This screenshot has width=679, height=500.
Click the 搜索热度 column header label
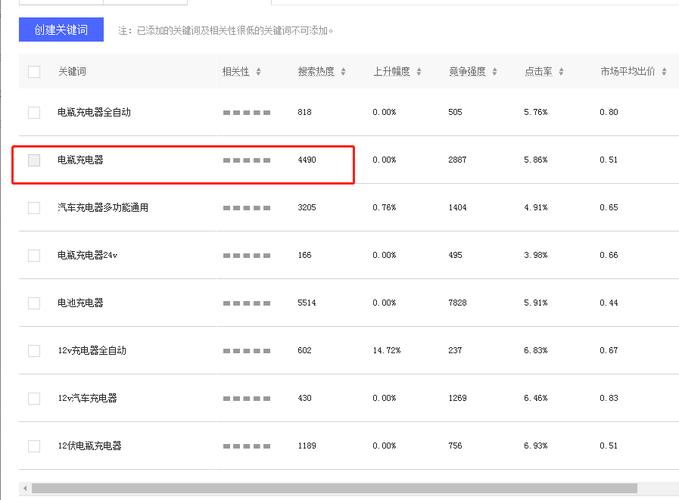(x=316, y=71)
